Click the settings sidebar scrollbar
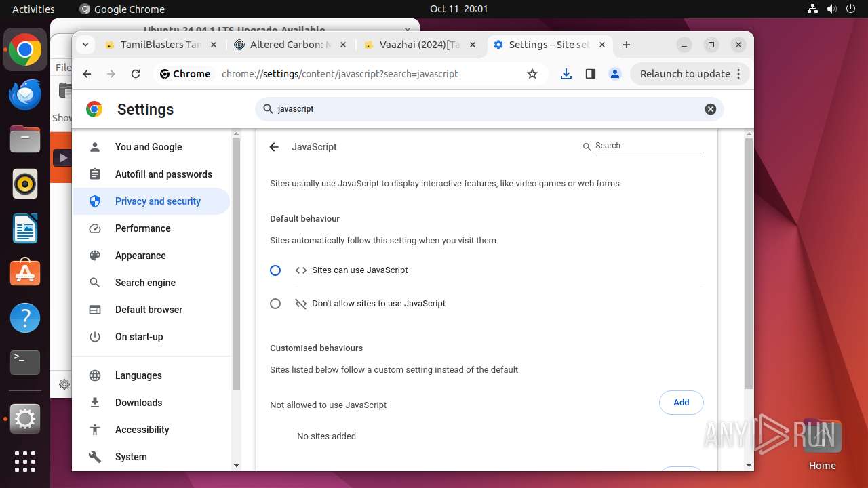 [236, 264]
